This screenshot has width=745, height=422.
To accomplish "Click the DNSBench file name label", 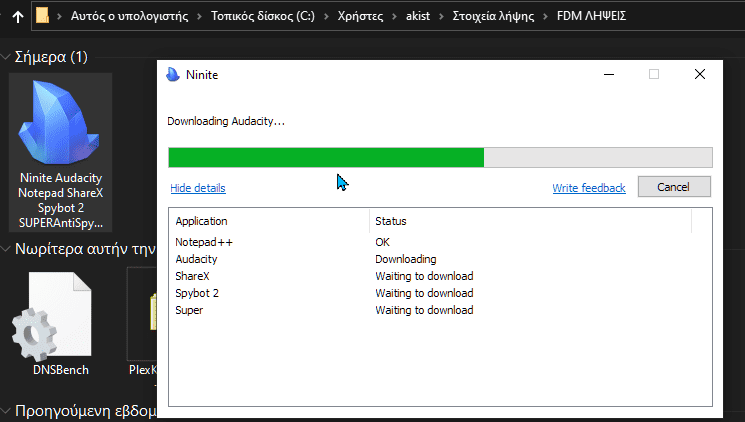I will pyautogui.click(x=61, y=370).
